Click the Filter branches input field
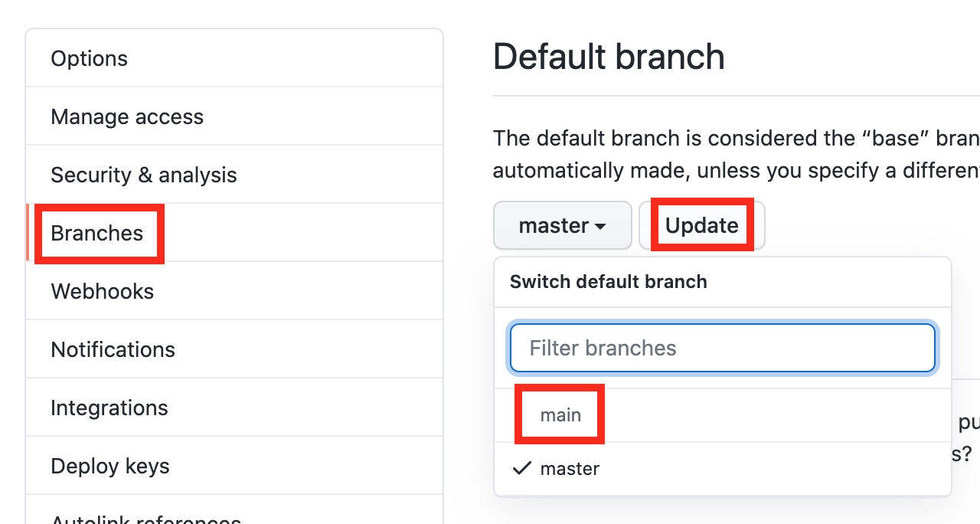 pyautogui.click(x=722, y=348)
